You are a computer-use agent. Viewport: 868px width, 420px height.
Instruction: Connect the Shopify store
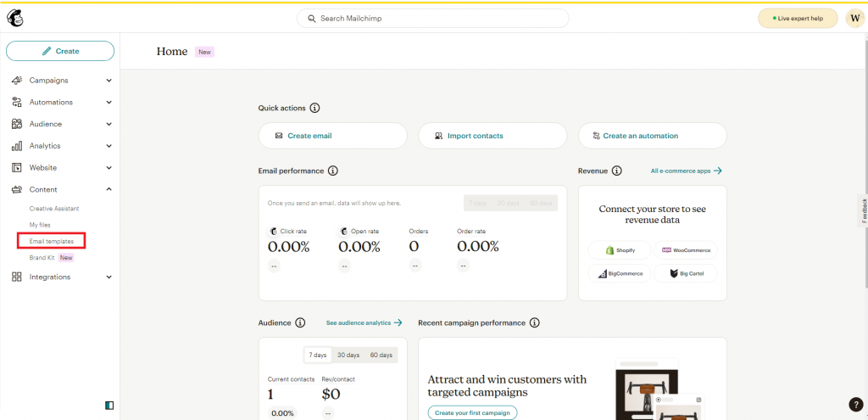coord(620,250)
